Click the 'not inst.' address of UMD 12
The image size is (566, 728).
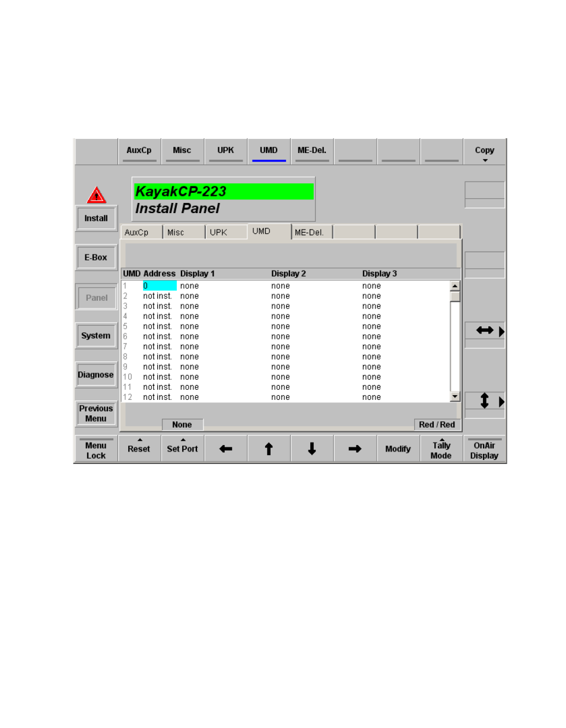tap(158, 397)
